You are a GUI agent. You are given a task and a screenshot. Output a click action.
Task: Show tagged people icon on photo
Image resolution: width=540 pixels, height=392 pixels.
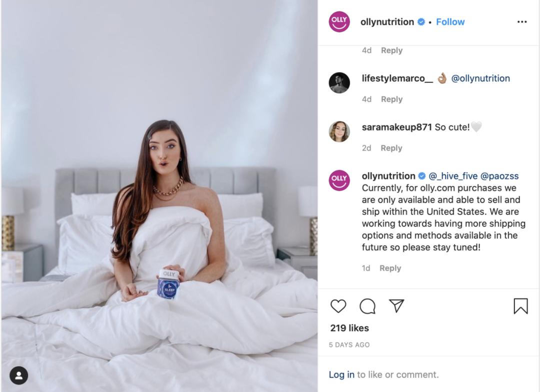coord(18,376)
